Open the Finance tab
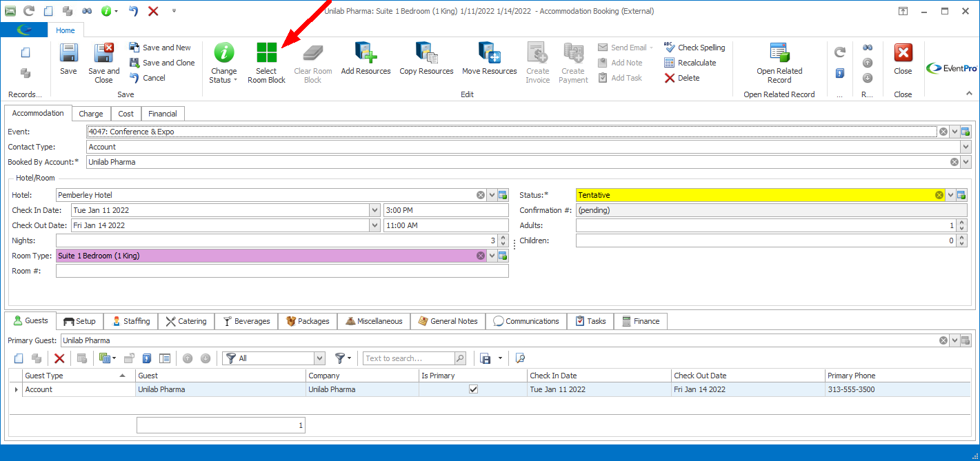The width and height of the screenshot is (980, 461). (x=641, y=321)
